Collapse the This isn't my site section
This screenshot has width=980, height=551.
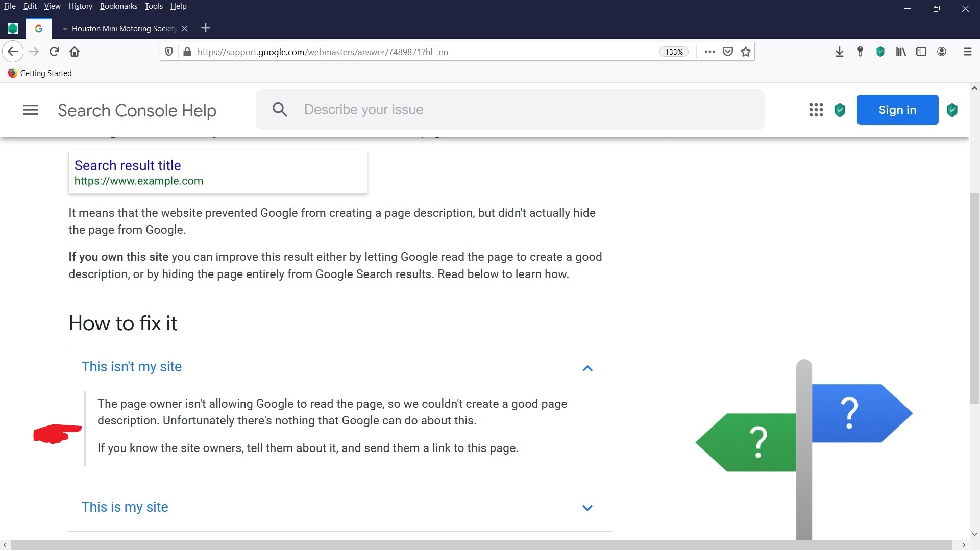coord(340,367)
